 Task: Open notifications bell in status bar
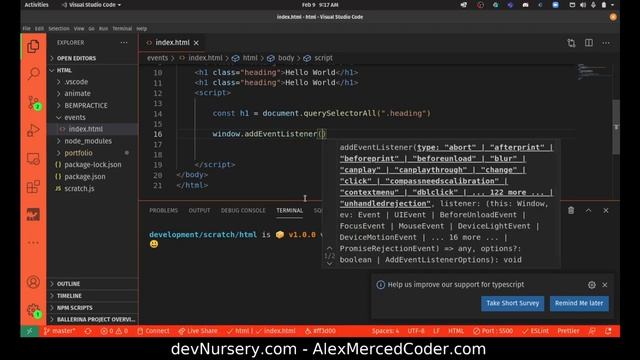pyautogui.click(x=608, y=331)
